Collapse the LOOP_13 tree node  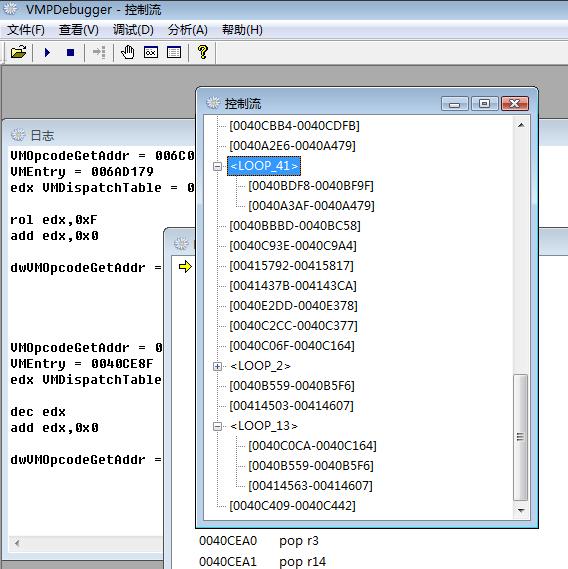tap(217, 426)
